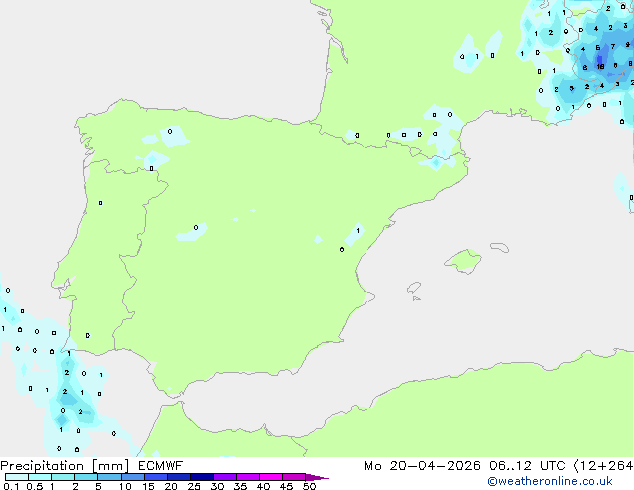Image resolution: width=634 pixels, height=490 pixels.
Task: Click the '06..12 UTC' time range text
Action: point(527,466)
